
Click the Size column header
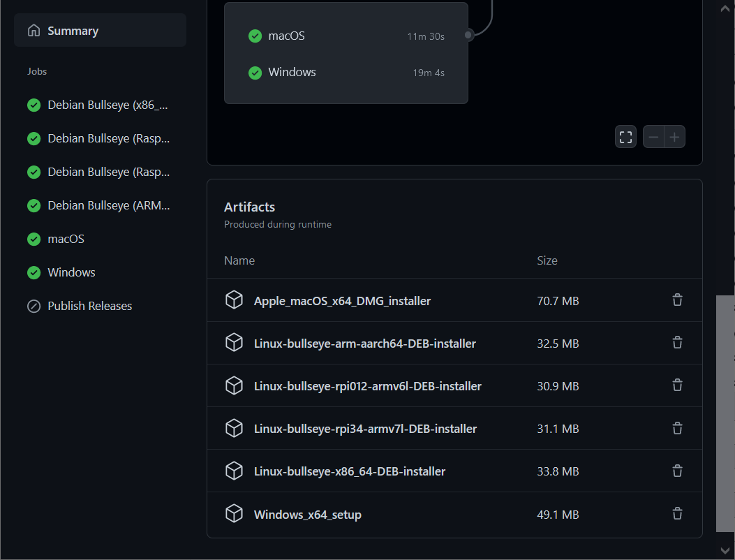click(547, 260)
